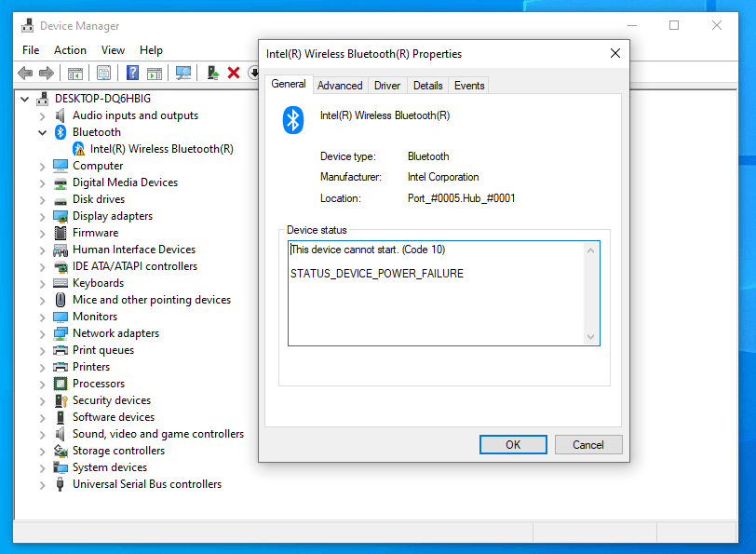
Task: Switch to the Driver tab
Action: [x=386, y=85]
